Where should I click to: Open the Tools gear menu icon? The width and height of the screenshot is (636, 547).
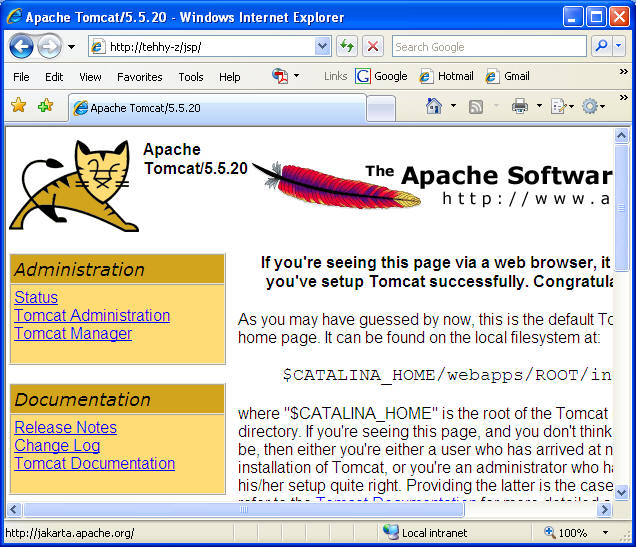[593, 107]
